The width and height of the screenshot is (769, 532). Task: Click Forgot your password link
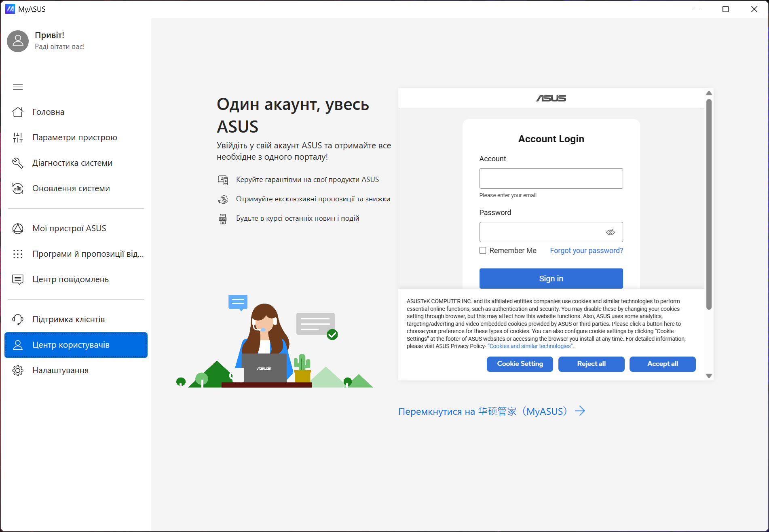point(587,251)
